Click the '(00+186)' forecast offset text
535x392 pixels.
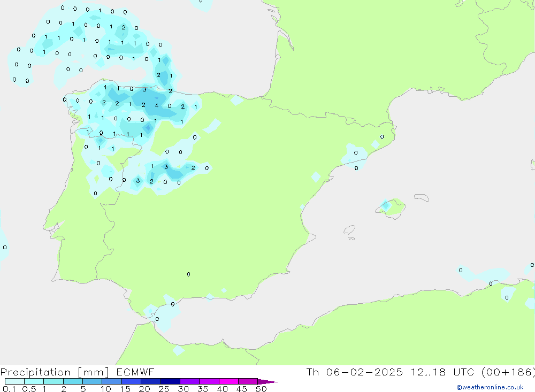pos(508,372)
